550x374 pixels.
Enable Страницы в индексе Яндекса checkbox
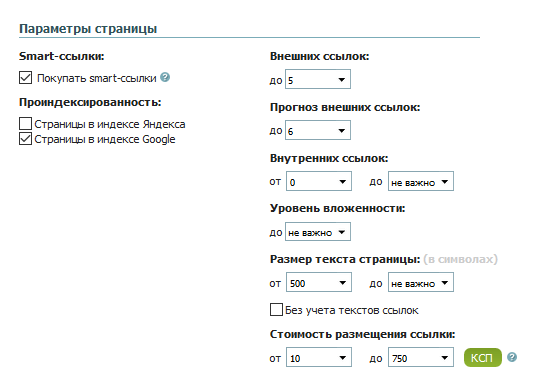tap(25, 124)
